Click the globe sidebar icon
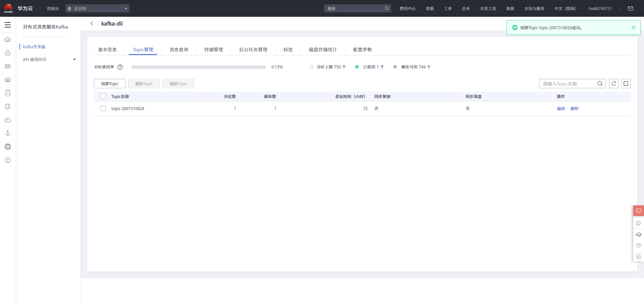 pyautogui.click(x=8, y=147)
